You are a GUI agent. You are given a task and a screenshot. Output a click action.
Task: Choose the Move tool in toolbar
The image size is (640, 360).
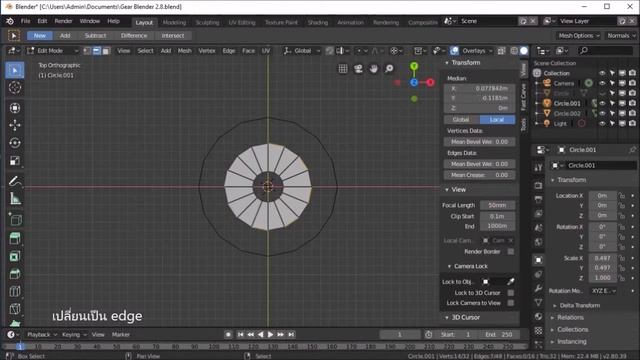[15, 125]
